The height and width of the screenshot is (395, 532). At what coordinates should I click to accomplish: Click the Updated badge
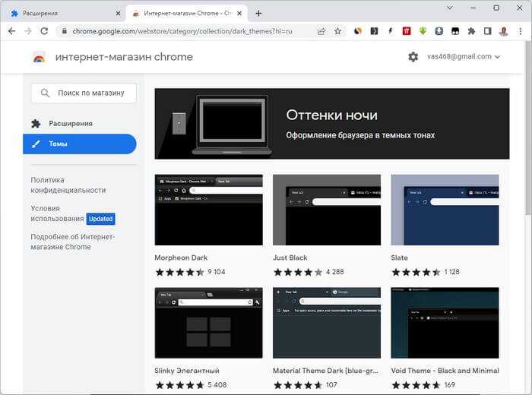pyautogui.click(x=101, y=219)
